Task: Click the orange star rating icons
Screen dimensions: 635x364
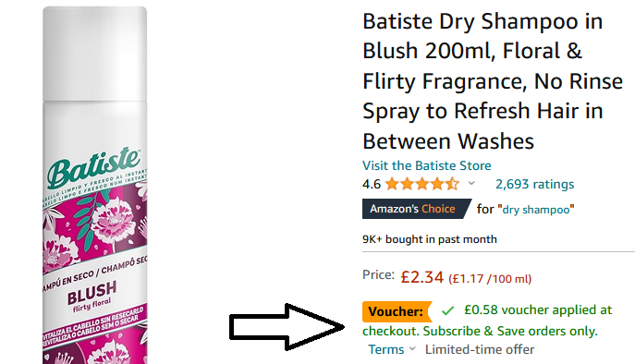Action: (x=422, y=184)
